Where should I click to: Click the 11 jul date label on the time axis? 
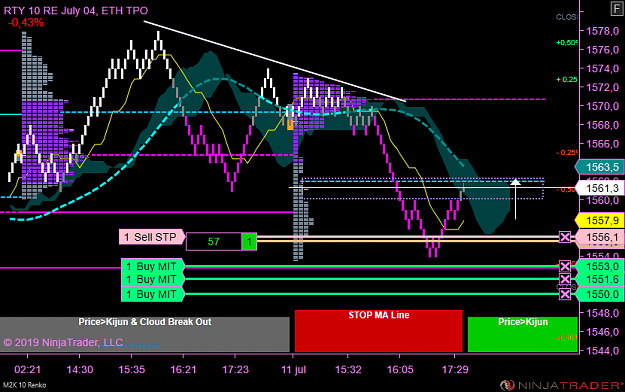tap(293, 369)
